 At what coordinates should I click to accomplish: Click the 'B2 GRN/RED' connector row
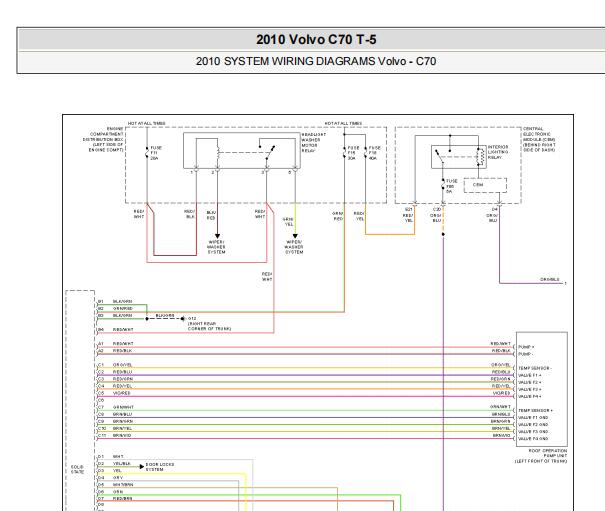coord(115,308)
